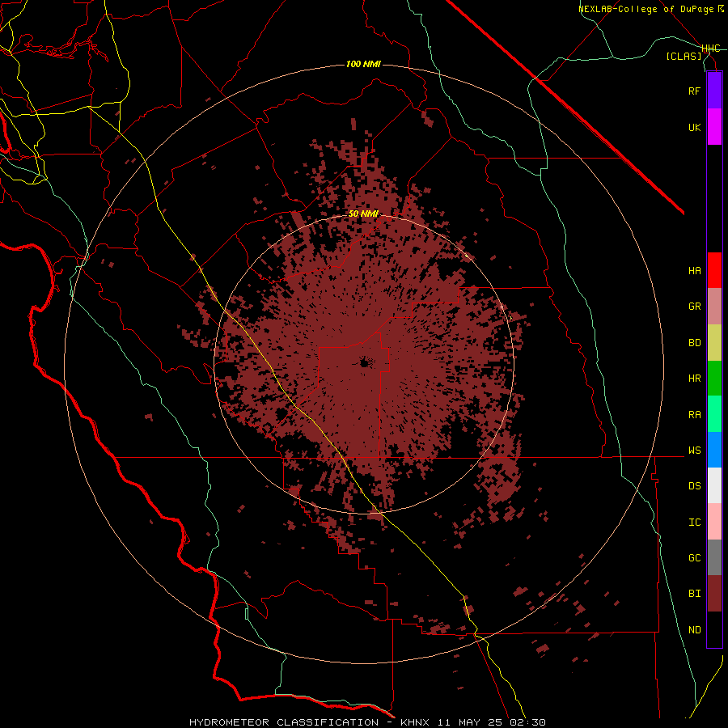
Task: Click the GR legend label
Action: (694, 307)
